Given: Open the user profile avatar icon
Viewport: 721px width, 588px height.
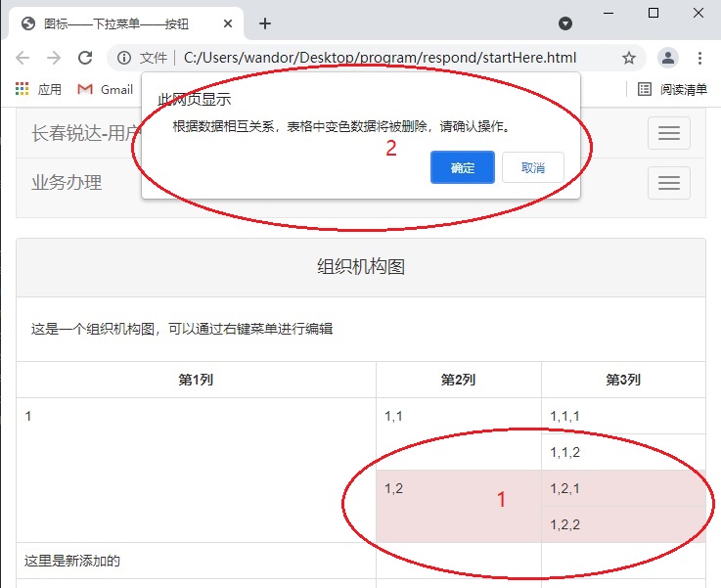Looking at the screenshot, I should [668, 58].
